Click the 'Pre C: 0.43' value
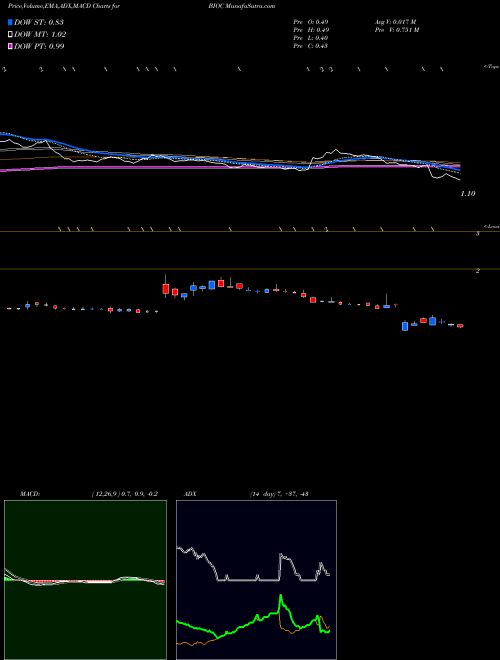Screen dimensions: 500x660 pos(311,46)
